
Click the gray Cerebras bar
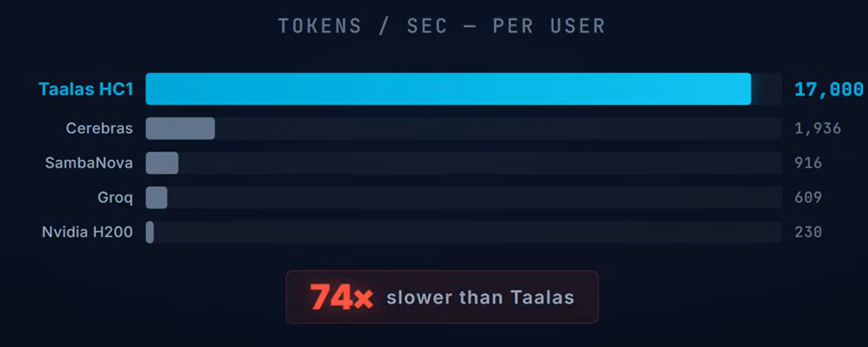(x=180, y=128)
